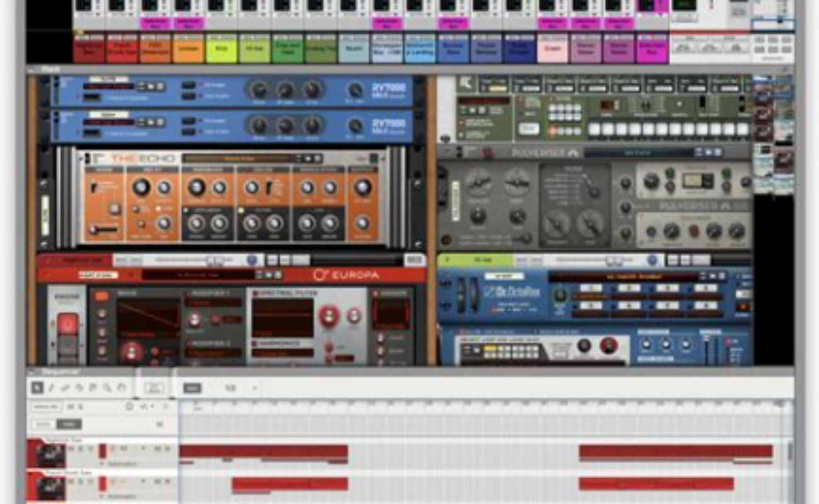Image resolution: width=819 pixels, height=504 pixels.
Task: Select the Magnify tool in Sequencer toolbar
Action: click(107, 388)
